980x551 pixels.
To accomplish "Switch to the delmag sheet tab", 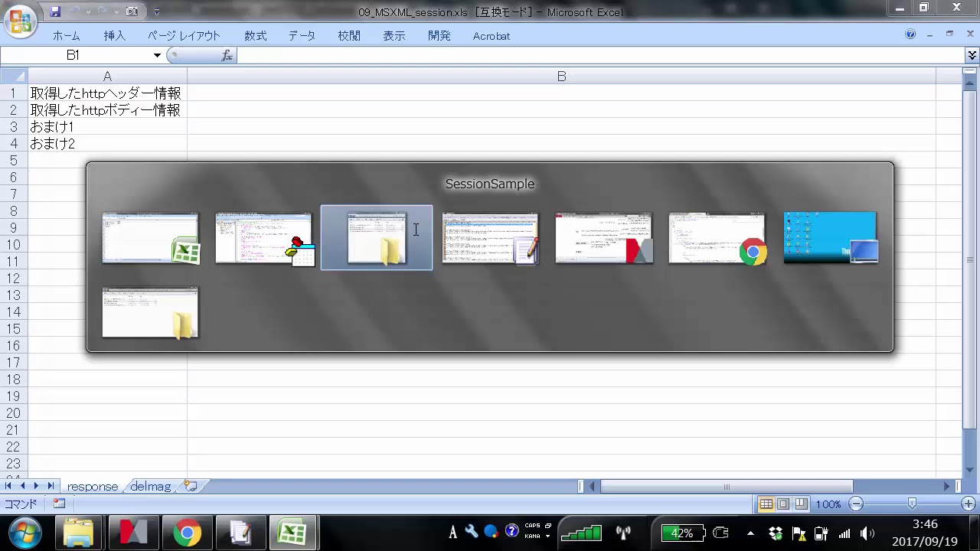I will click(150, 486).
